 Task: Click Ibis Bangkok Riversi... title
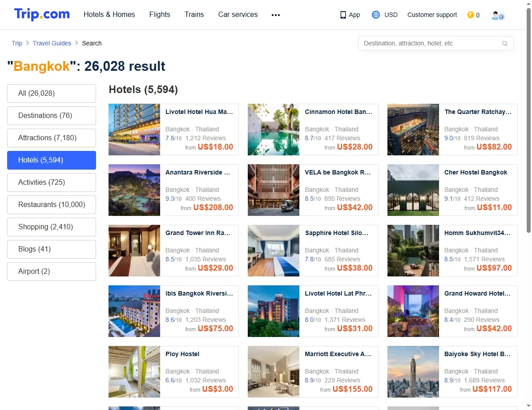(199, 293)
